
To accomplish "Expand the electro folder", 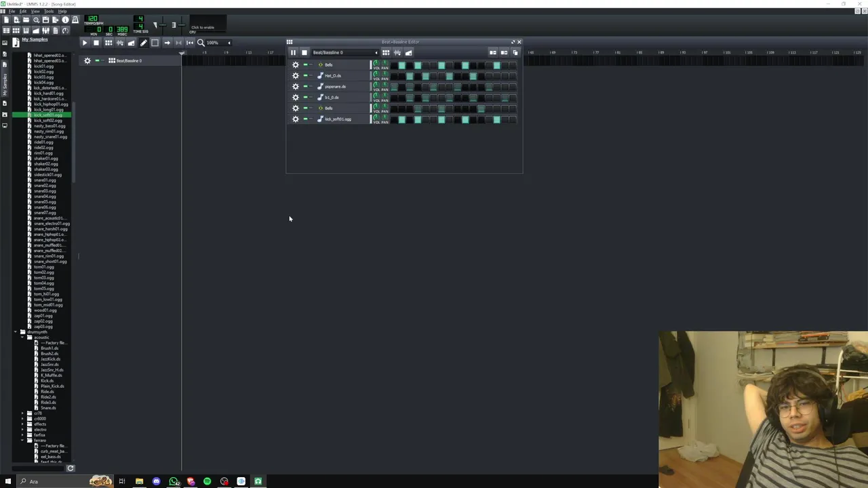I will [22, 429].
